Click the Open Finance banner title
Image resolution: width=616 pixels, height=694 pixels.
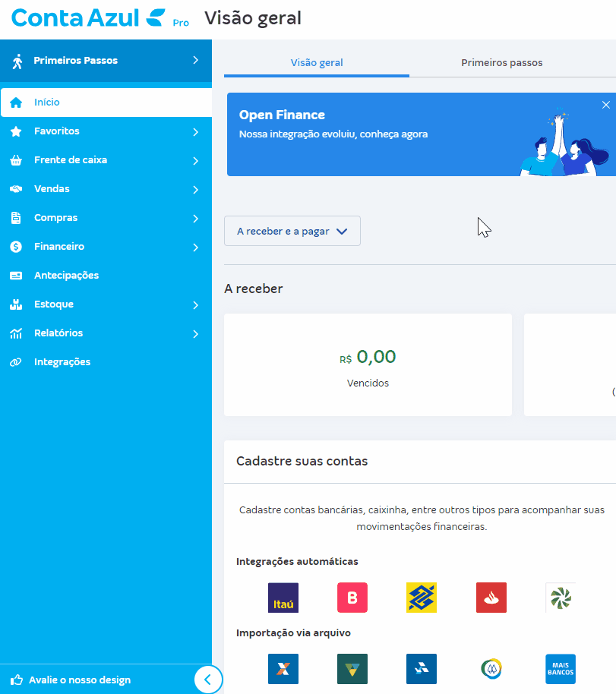click(282, 115)
